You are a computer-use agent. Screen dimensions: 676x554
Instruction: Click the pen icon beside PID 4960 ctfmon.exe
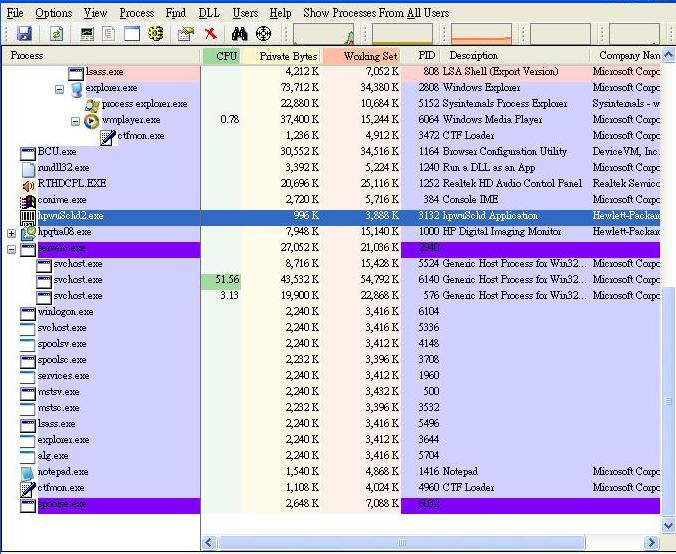coord(28,489)
